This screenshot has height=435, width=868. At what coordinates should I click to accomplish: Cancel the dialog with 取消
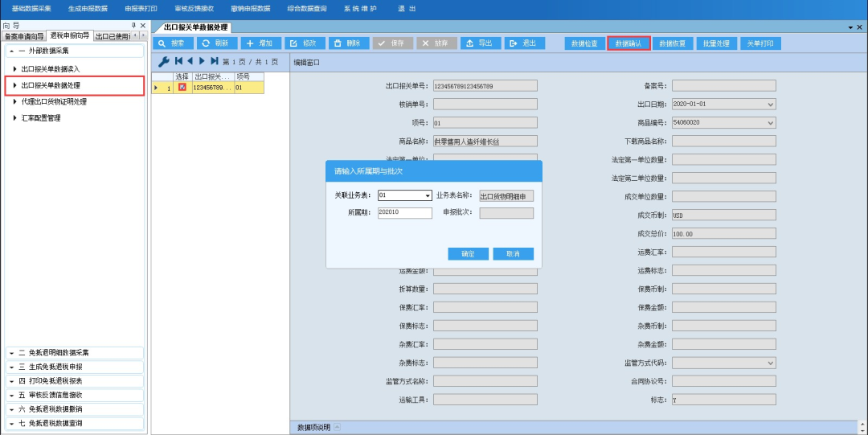pos(513,254)
